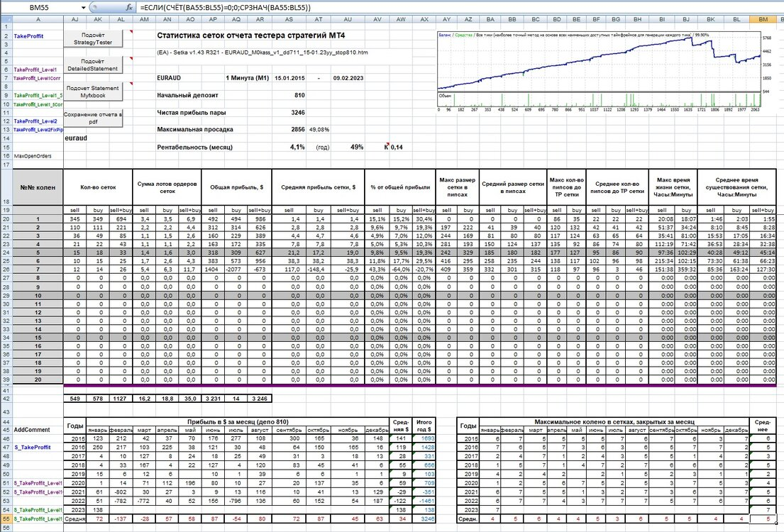
Task: Select Чистая прибыль пары value 3246
Action: tap(289, 113)
